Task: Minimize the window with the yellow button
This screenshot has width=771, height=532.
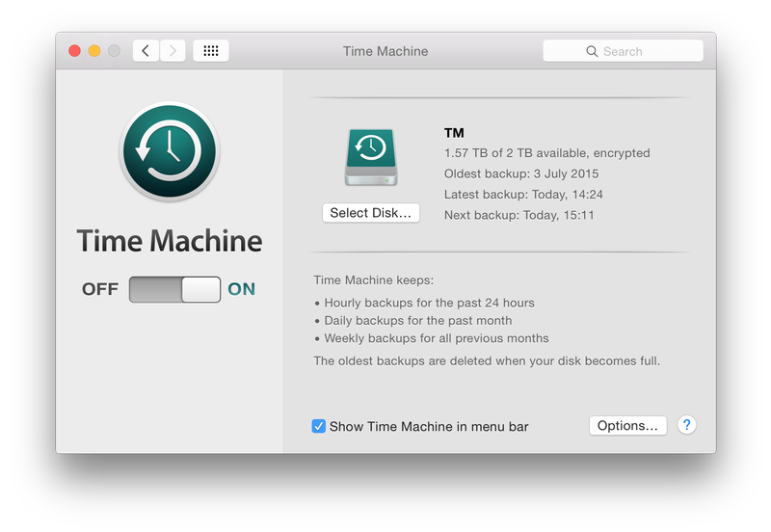Action: 94,51
